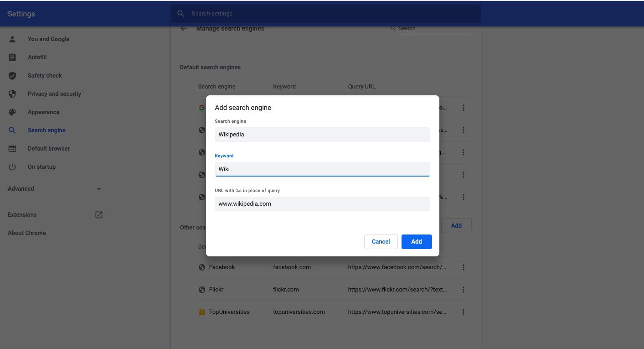Click the URL field containing www.wikipedia.com

coord(322,204)
